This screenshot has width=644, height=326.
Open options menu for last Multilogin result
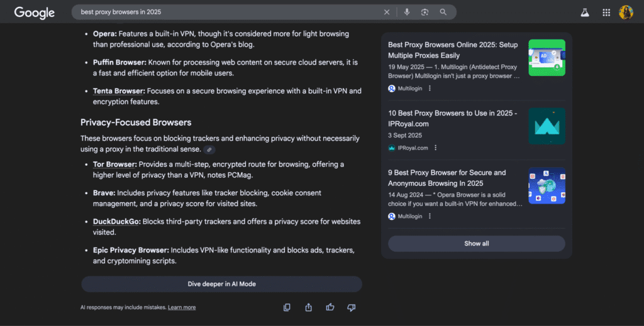pyautogui.click(x=430, y=216)
